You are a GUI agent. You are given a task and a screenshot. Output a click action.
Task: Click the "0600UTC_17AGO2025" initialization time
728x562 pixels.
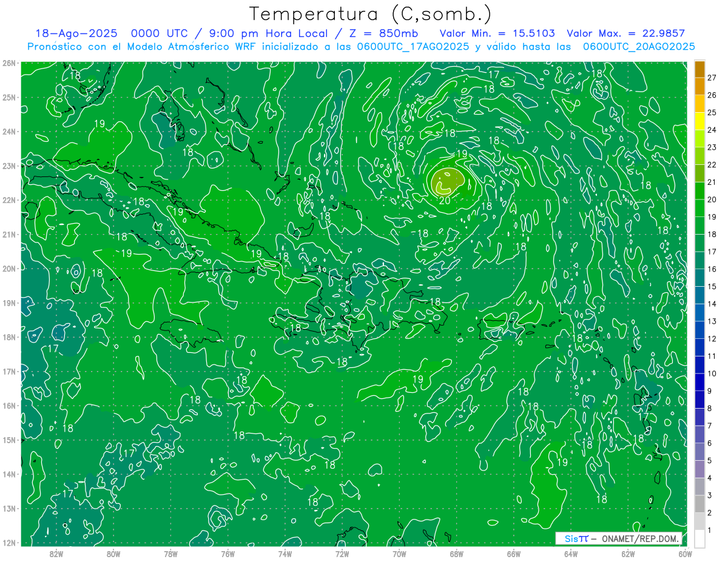coord(413,47)
